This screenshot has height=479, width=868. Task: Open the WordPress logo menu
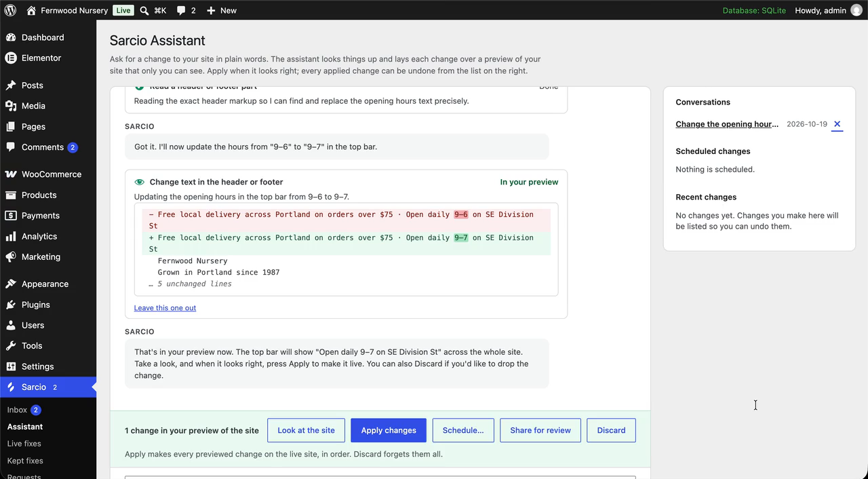coord(10,10)
